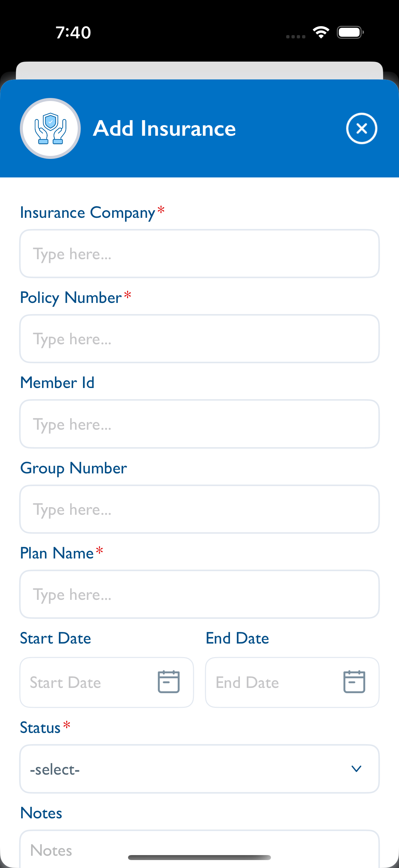This screenshot has width=399, height=868.
Task: Click the End Date input field
Action: (273, 682)
